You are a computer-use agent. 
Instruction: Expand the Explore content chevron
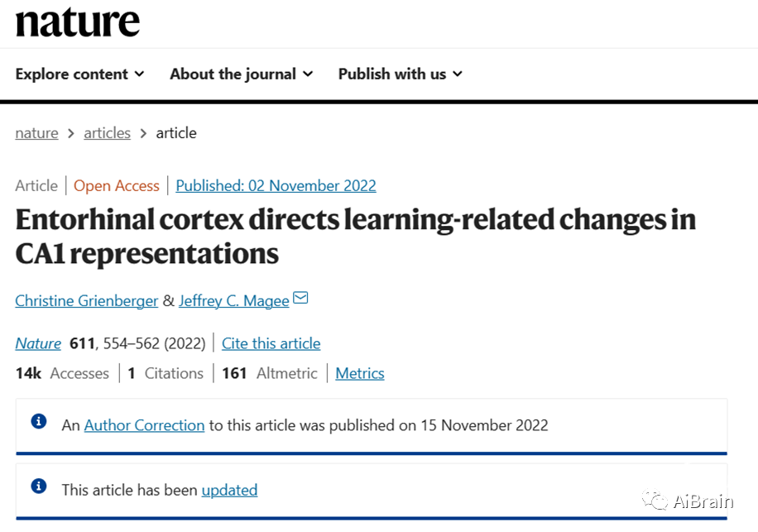[x=139, y=74]
